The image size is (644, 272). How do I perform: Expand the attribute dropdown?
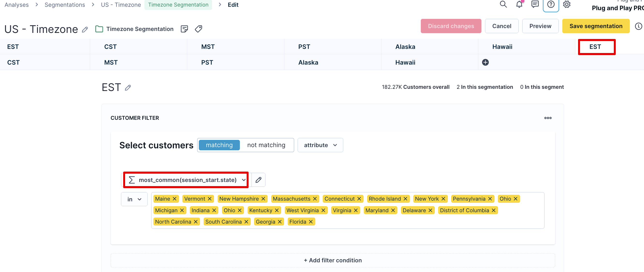(320, 145)
